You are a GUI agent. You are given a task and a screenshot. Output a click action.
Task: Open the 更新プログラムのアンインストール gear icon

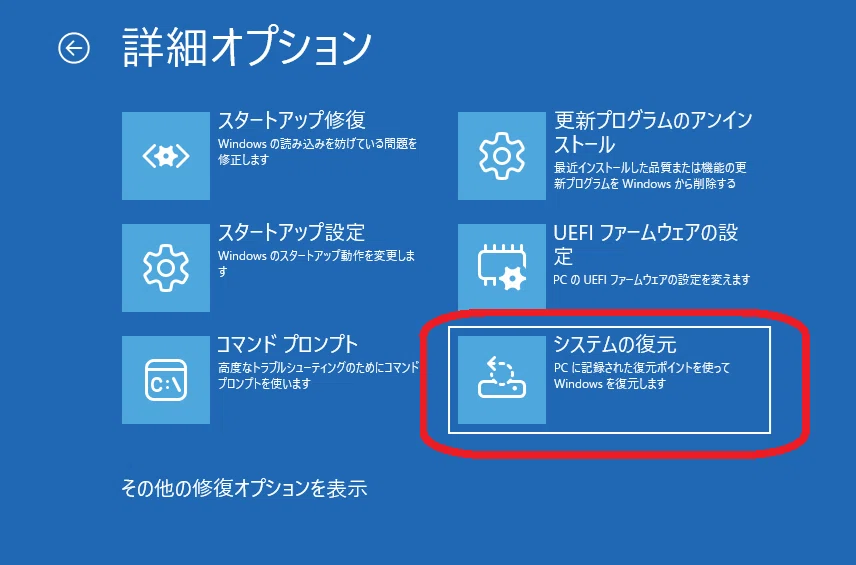(x=502, y=156)
